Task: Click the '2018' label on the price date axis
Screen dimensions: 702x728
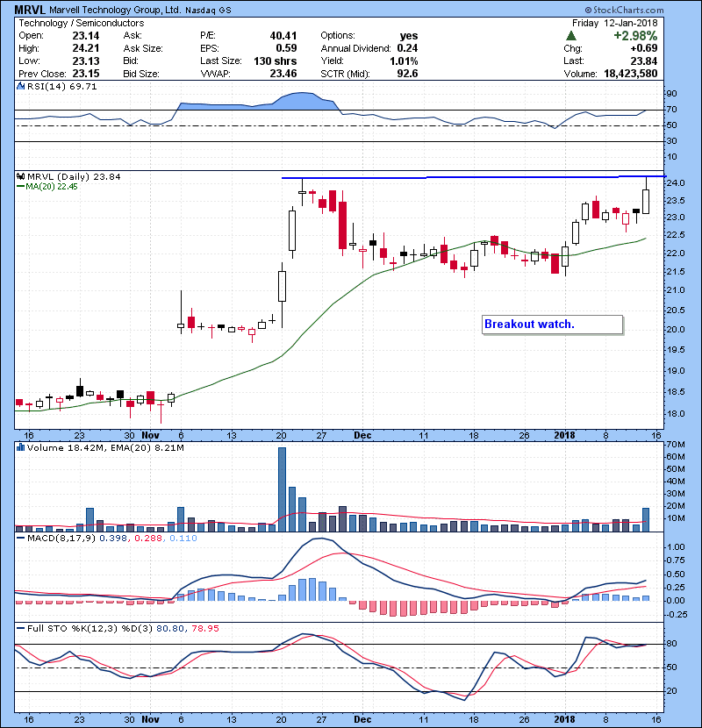Action: click(565, 436)
